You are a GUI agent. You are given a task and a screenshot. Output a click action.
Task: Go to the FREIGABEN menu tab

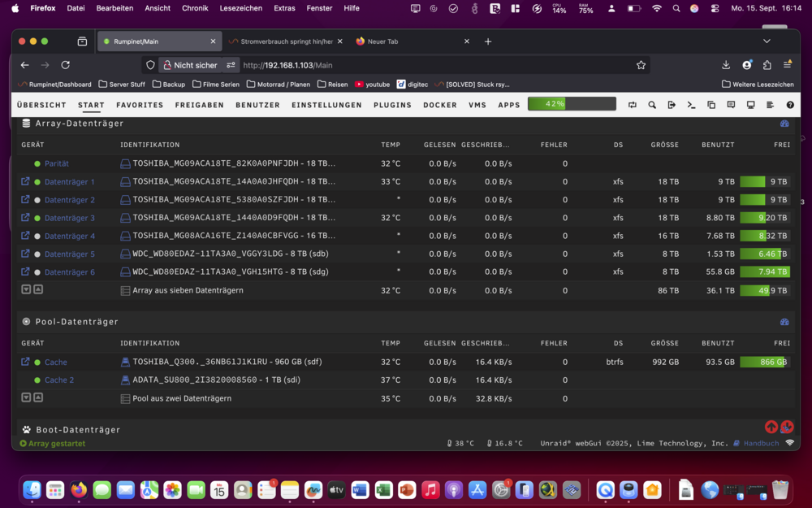point(200,105)
